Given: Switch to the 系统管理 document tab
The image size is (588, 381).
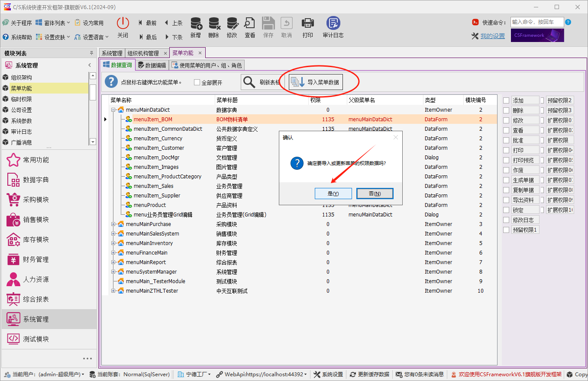Looking at the screenshot, I should 112,53.
